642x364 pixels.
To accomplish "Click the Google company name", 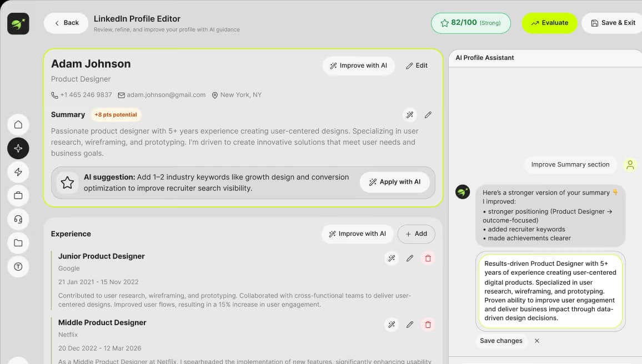I will point(69,269).
